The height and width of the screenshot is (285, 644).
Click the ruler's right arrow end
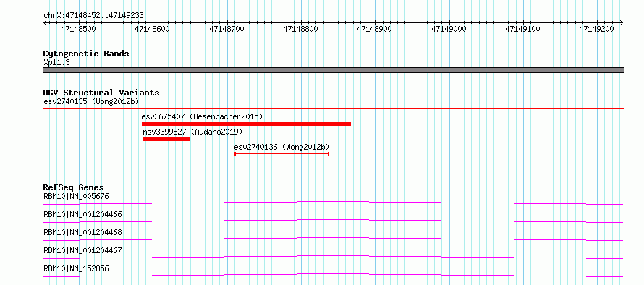621,22
